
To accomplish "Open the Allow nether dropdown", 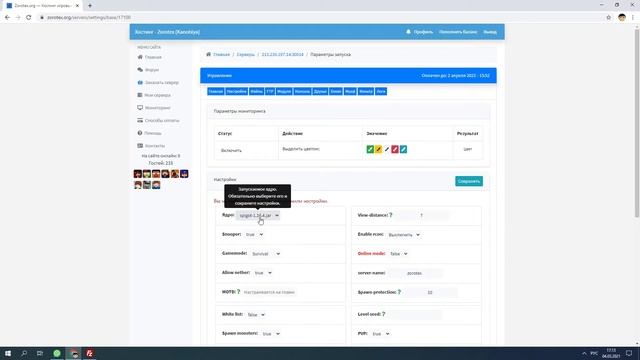I will [x=262, y=273].
